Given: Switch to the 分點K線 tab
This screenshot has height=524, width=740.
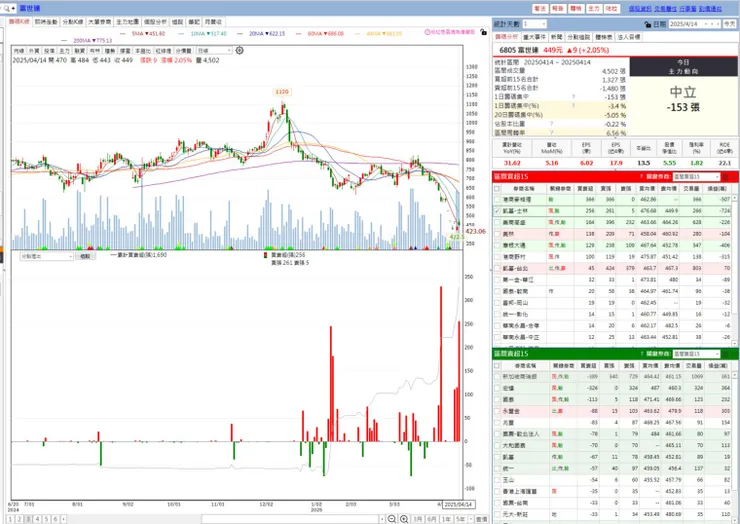Looking at the screenshot, I should (x=73, y=22).
